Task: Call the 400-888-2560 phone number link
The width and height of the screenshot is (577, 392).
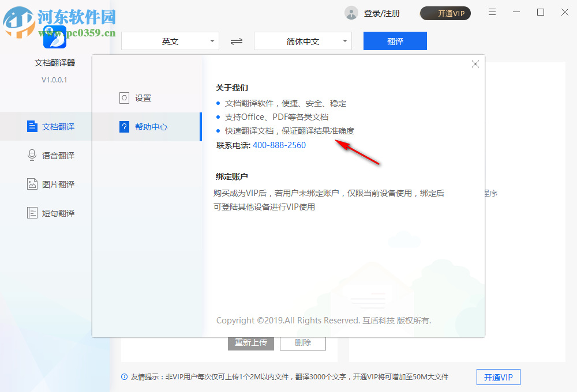Action: coord(279,145)
